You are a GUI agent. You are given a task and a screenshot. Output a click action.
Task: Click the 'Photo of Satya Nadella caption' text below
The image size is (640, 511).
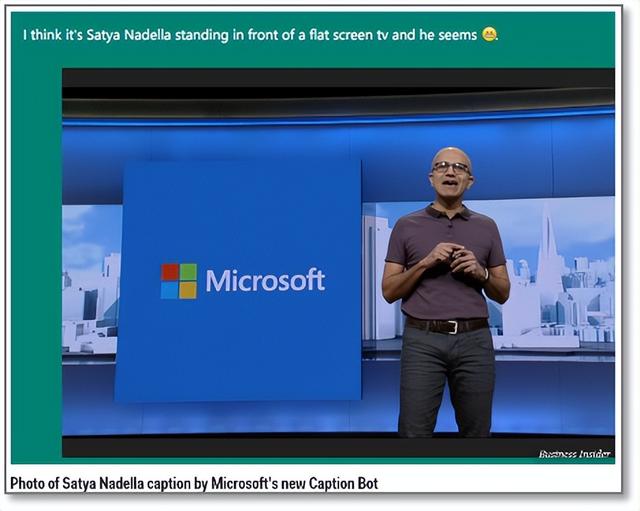194,484
